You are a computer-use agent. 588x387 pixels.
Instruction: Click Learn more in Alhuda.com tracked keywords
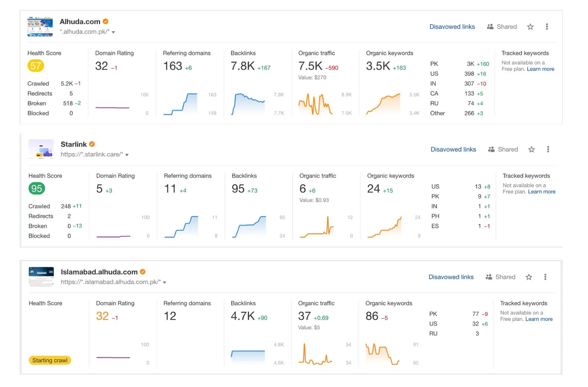[540, 69]
